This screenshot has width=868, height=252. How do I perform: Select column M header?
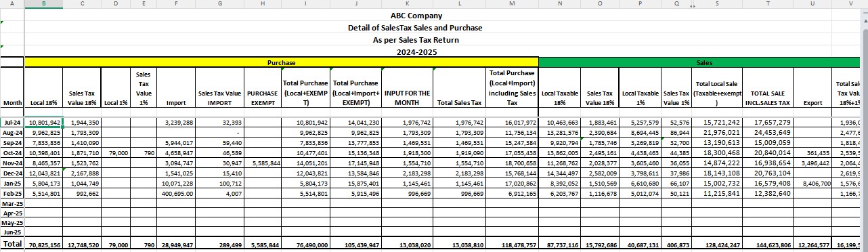511,4
